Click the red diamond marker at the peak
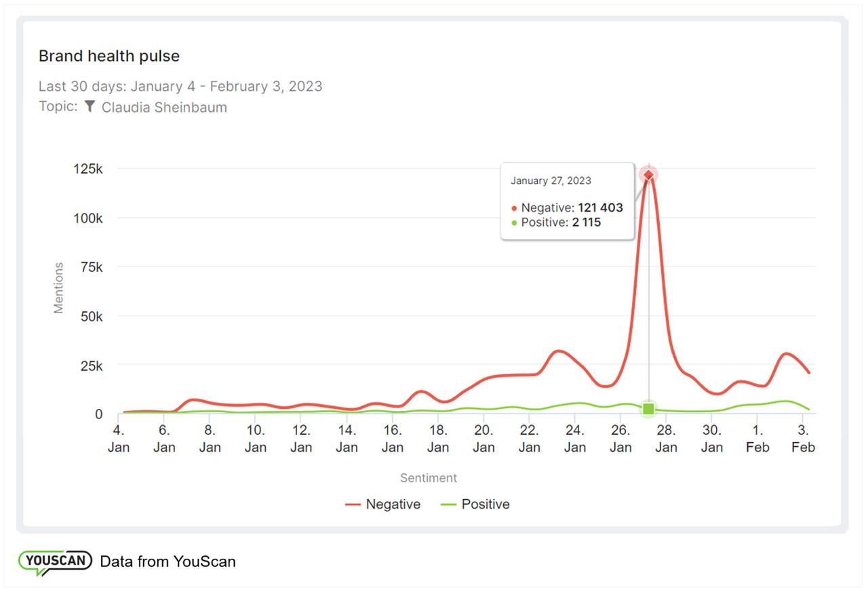Screen dimensions: 868x594 [649, 176]
